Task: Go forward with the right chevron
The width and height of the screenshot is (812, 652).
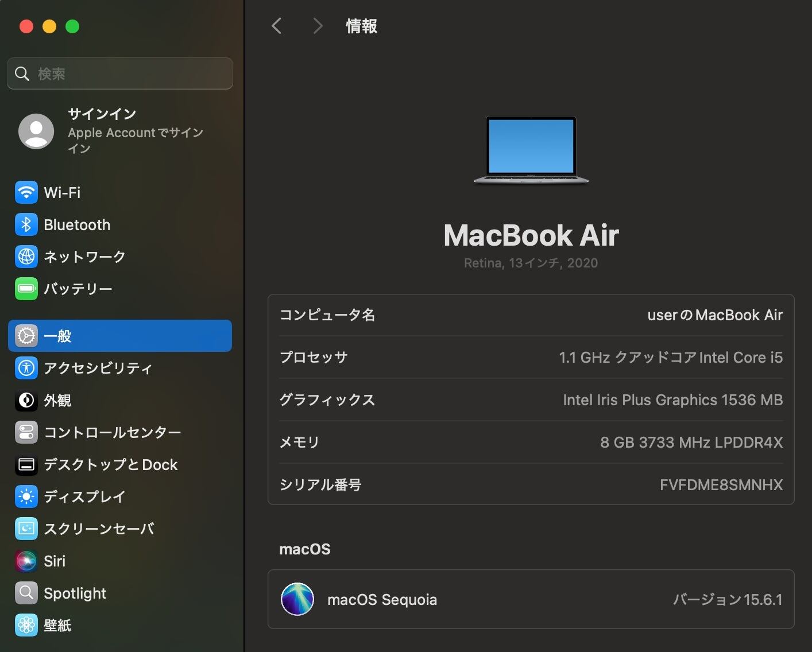Action: pyautogui.click(x=318, y=26)
